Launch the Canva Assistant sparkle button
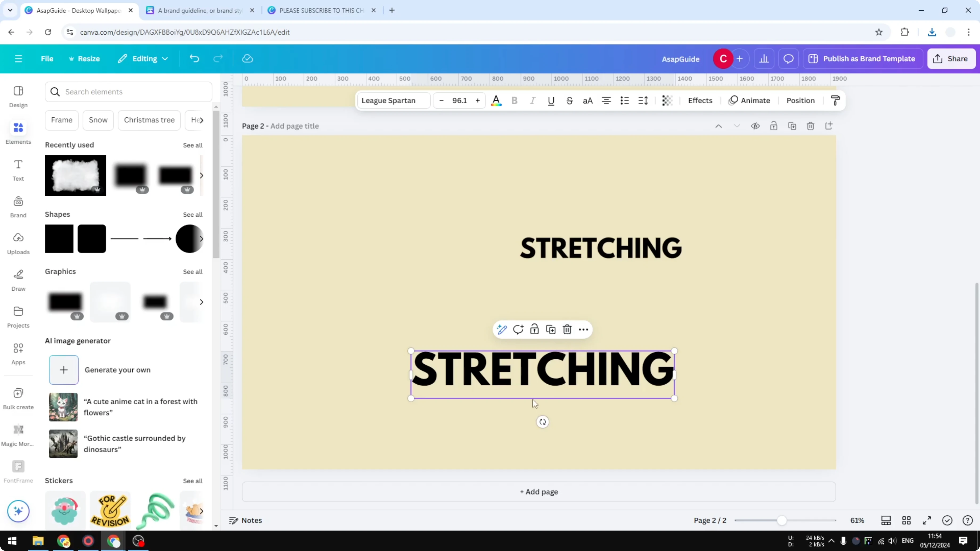Screen dimensions: 980x551 click(x=18, y=511)
